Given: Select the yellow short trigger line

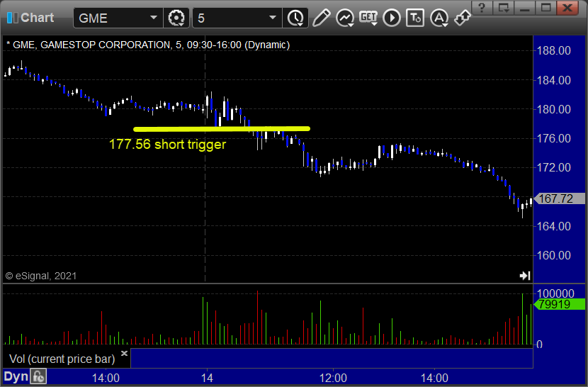Looking at the screenshot, I should [222, 129].
